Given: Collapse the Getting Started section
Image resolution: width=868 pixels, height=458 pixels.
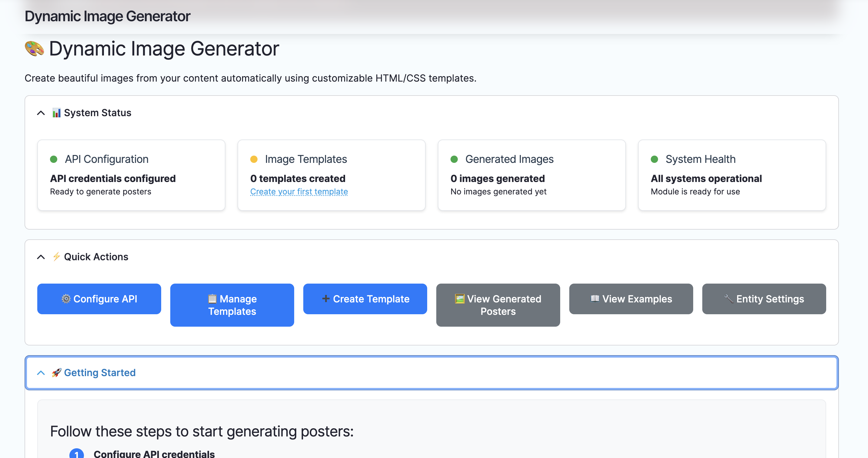Looking at the screenshot, I should [41, 373].
